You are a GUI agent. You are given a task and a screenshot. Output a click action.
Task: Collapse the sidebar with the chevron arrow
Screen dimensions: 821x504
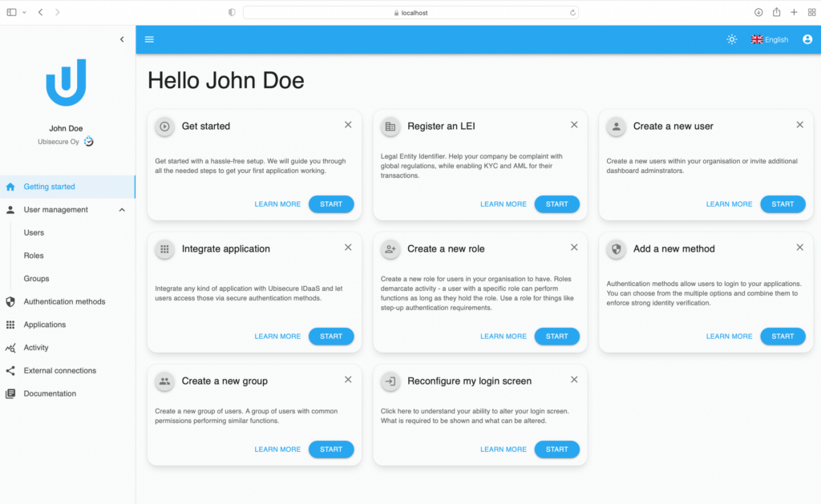coord(122,39)
